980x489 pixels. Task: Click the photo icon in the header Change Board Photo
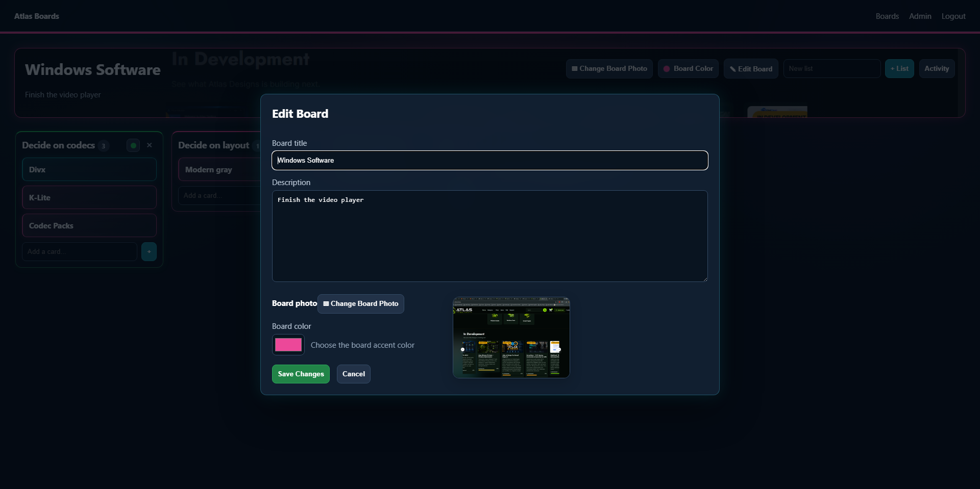(575, 69)
